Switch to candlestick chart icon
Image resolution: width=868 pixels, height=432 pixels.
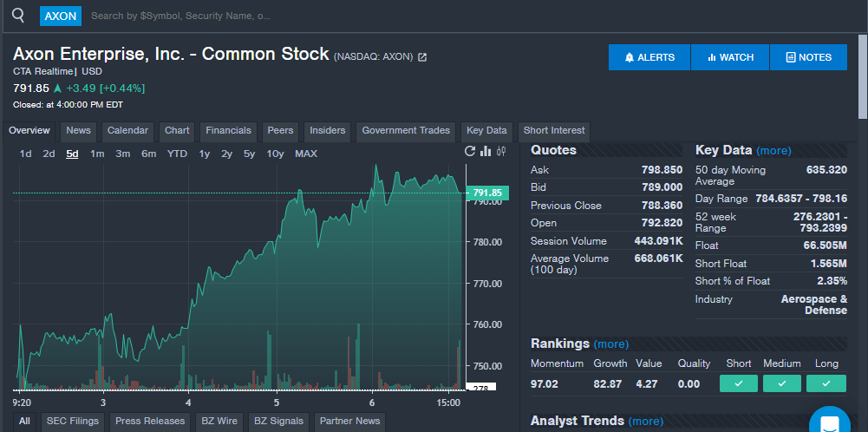pyautogui.click(x=501, y=151)
